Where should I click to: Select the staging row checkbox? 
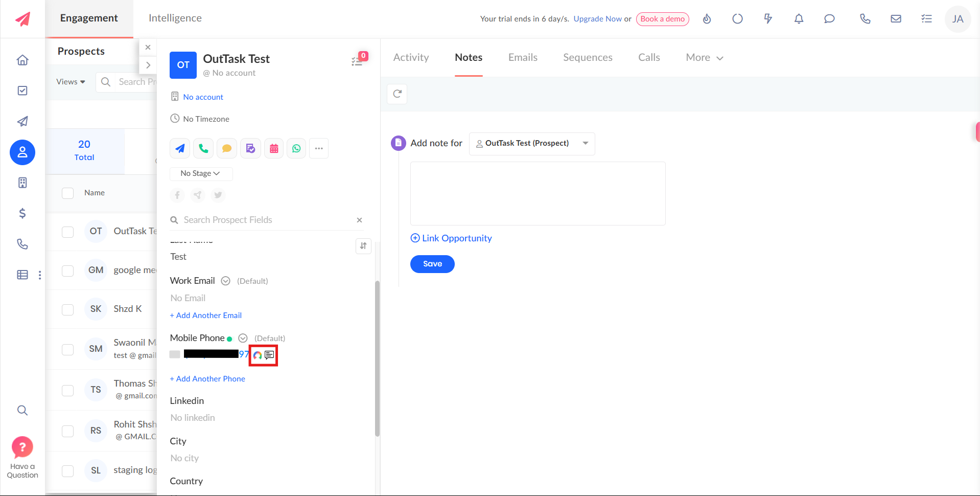(67, 470)
